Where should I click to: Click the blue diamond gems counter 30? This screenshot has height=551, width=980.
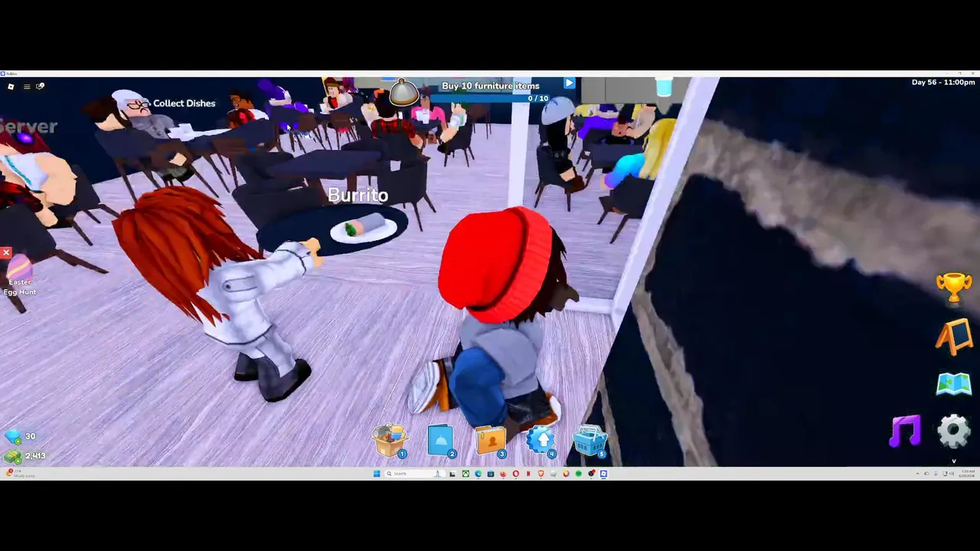pyautogui.click(x=21, y=437)
